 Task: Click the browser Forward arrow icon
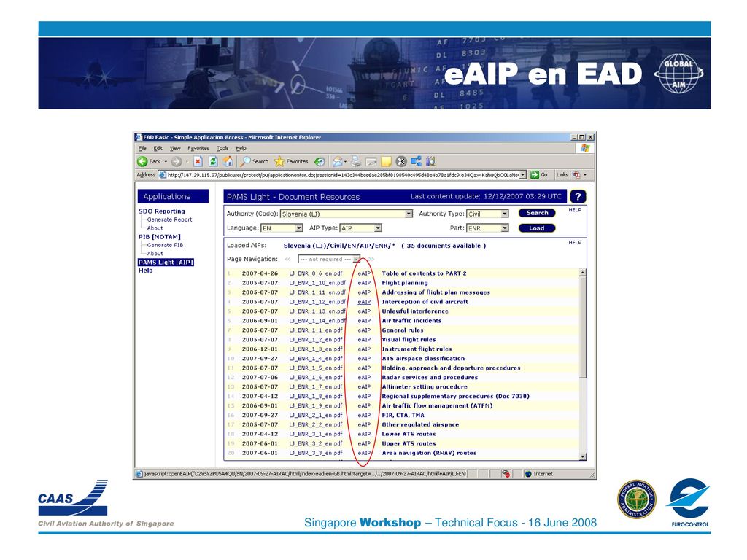(x=177, y=161)
